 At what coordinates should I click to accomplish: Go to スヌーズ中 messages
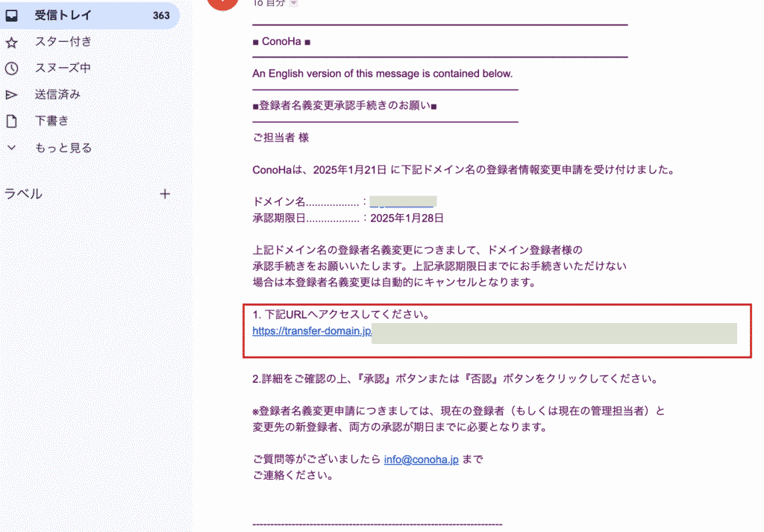pyautogui.click(x=63, y=68)
